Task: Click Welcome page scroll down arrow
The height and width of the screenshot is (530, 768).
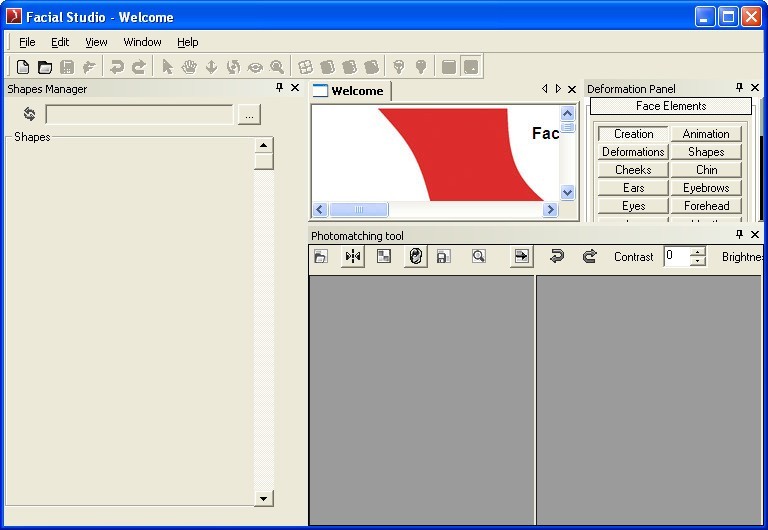Action: click(567, 193)
